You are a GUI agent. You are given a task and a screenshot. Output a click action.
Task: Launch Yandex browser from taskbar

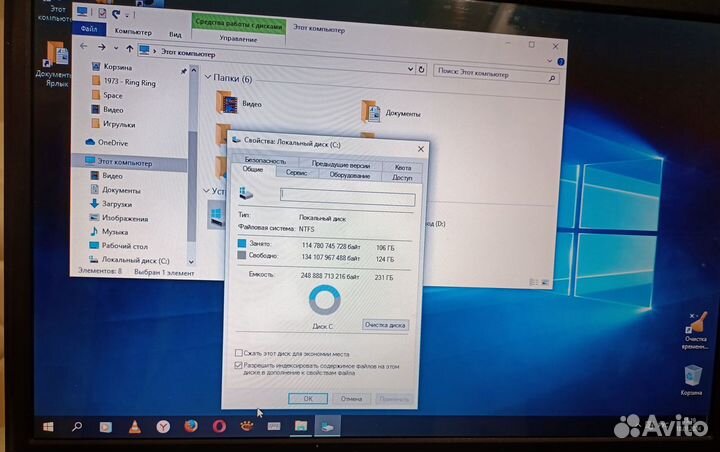tap(163, 427)
